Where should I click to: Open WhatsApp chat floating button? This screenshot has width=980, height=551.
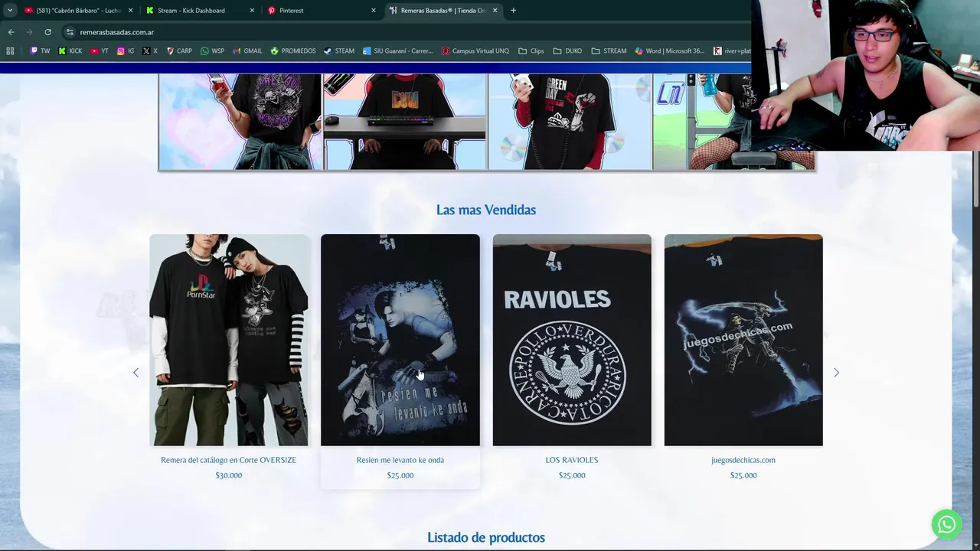947,524
